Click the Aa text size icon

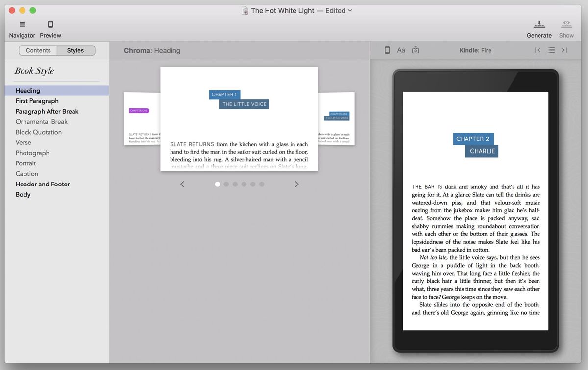pos(401,50)
